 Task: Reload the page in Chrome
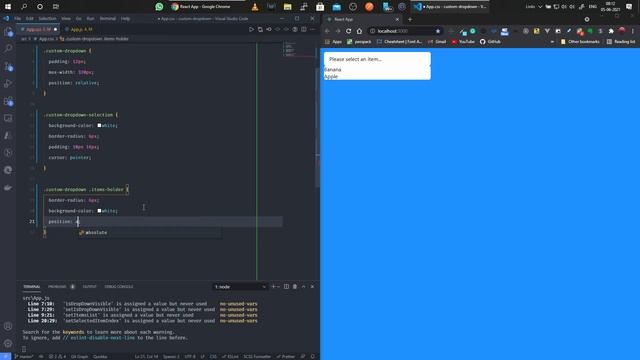click(349, 31)
